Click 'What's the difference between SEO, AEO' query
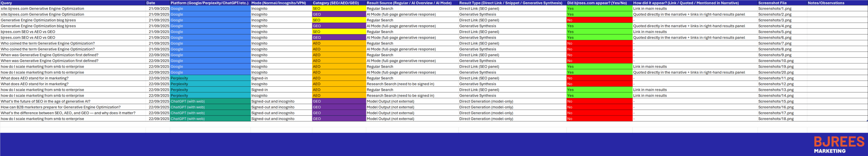 [x=73, y=113]
